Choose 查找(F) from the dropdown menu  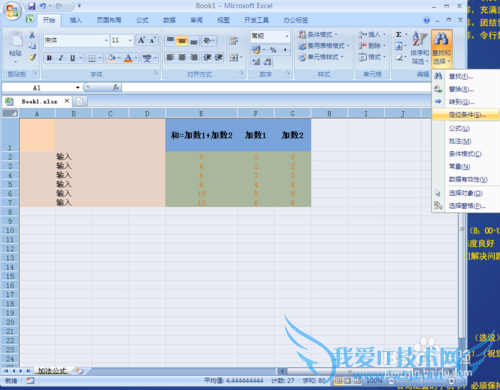pos(466,76)
